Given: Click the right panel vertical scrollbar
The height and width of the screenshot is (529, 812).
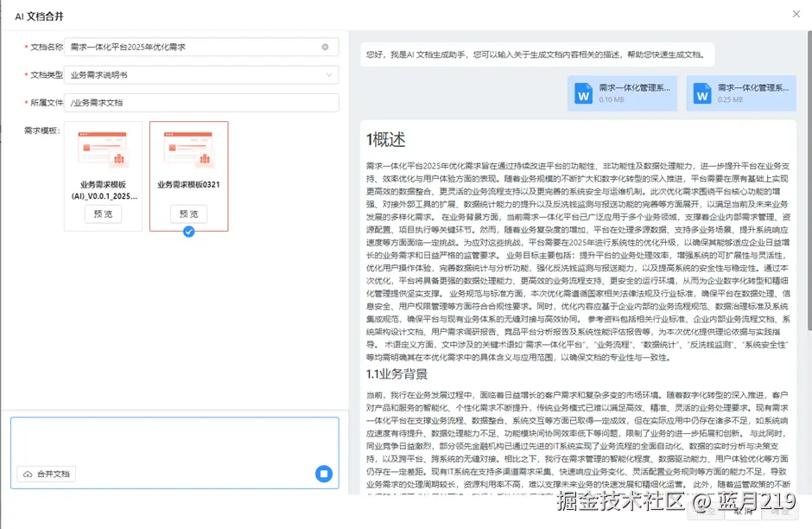Looking at the screenshot, I should [x=809, y=181].
